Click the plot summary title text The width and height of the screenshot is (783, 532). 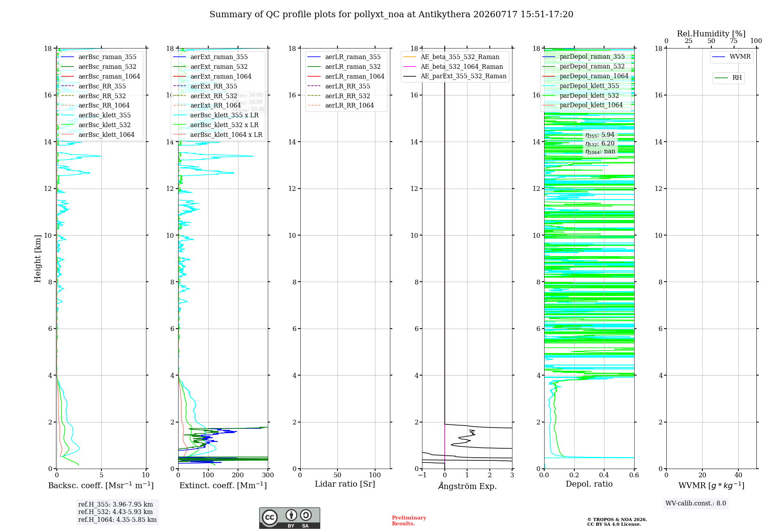391,14
